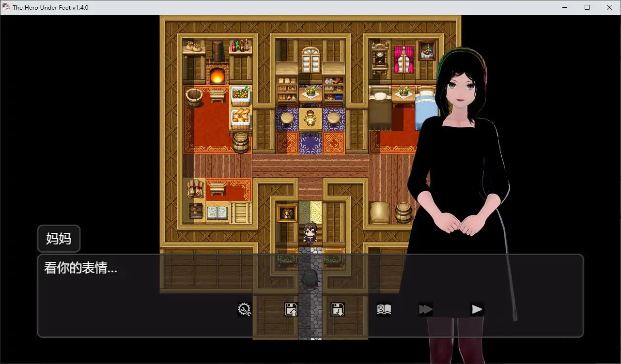Enable skip mode with the double-arrow icon
This screenshot has width=621, height=364.
click(426, 309)
